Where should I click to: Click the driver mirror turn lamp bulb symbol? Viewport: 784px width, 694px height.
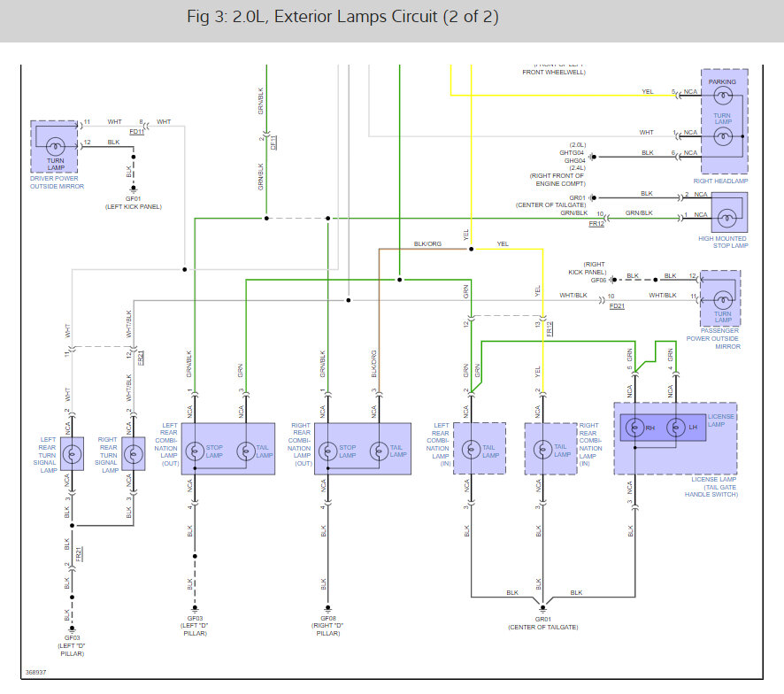point(56,147)
